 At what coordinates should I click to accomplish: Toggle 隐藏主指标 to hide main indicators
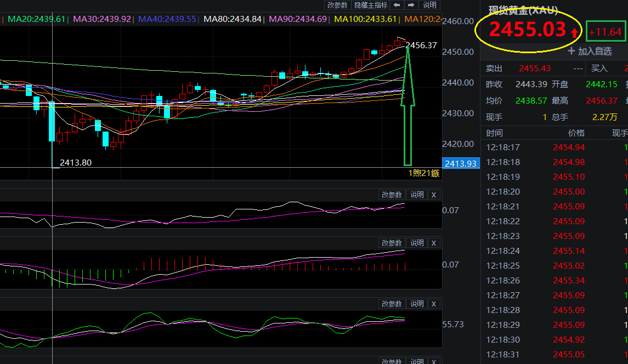tap(371, 5)
